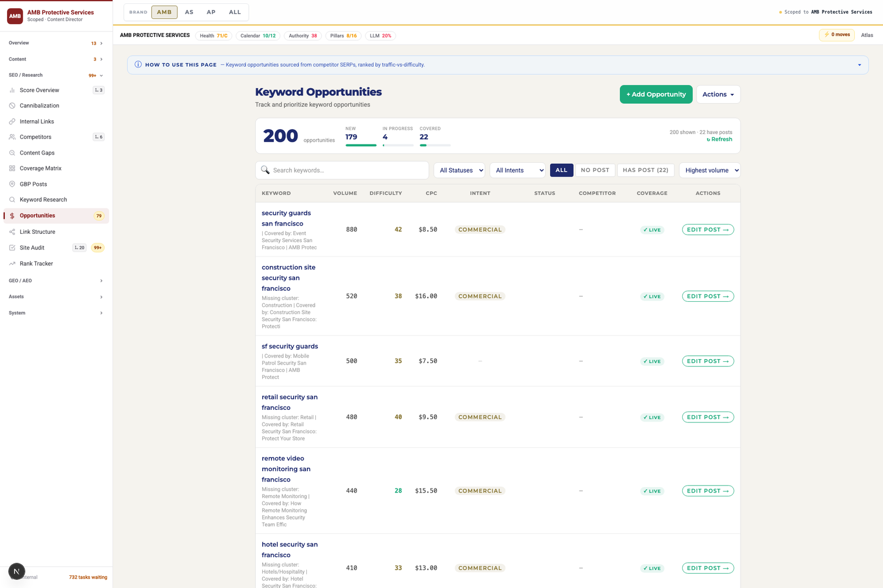Image resolution: width=883 pixels, height=588 pixels.
Task: Switch brand scope to AMB
Action: coord(164,12)
